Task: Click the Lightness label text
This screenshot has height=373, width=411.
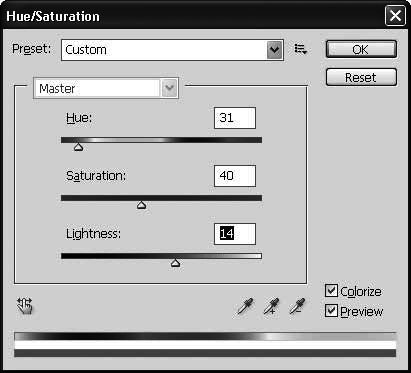Action: [93, 234]
